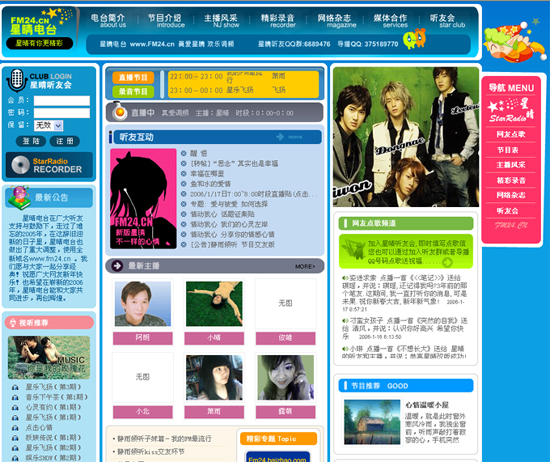This screenshot has height=462, width=550.
Task: Open 主播风采 NJ show menu
Action: tap(221, 20)
